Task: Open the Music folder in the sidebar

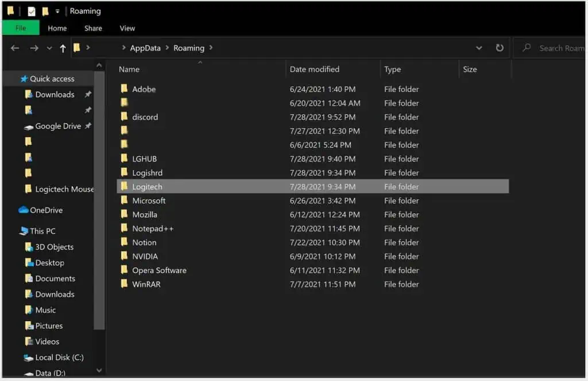Action: pos(45,310)
